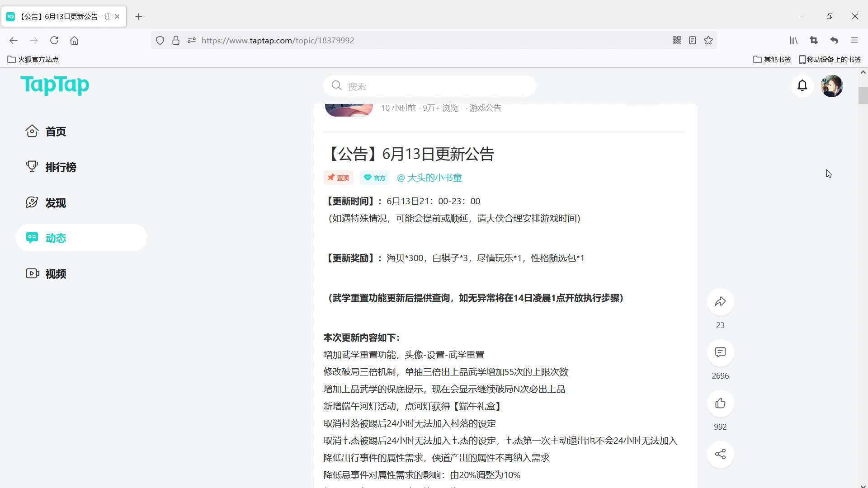Screen dimensions: 868x488
Task: Open the 排行榜 trophy icon
Action: coord(32,167)
